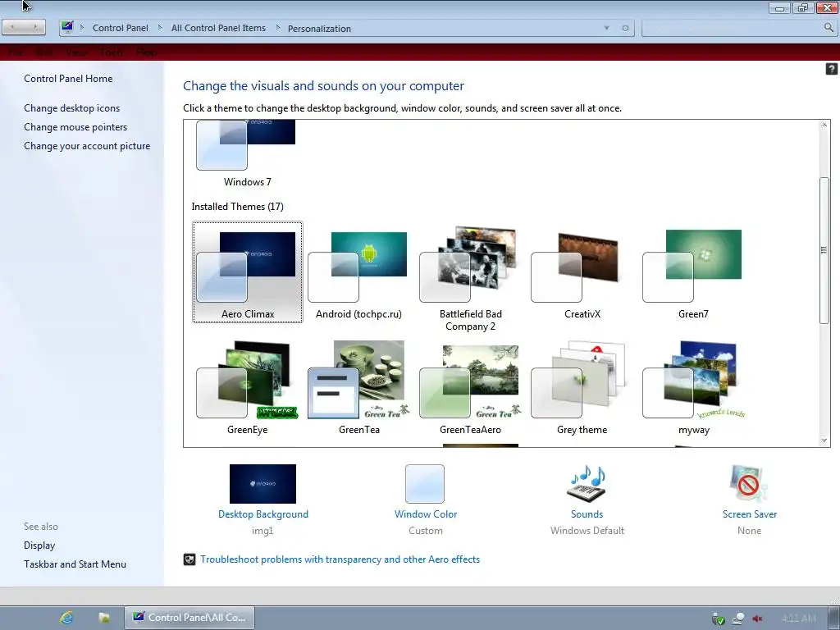Open Troubleshoot problems with transparency link
840x630 pixels.
pos(340,559)
